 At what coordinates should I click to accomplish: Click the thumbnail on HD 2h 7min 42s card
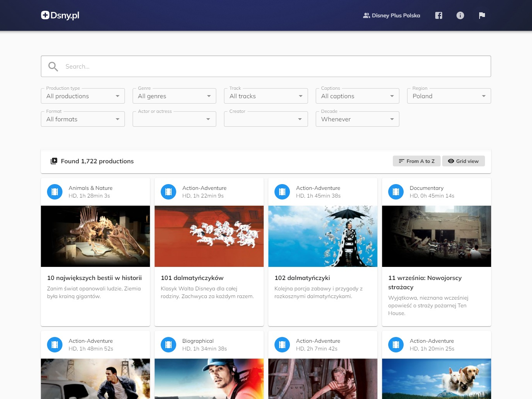(x=323, y=379)
